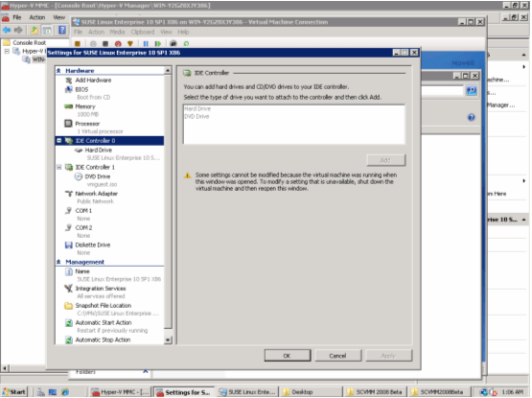Select Add Hardware in the Hardware list
Viewport: 532px width, 398px height.
[x=93, y=81]
